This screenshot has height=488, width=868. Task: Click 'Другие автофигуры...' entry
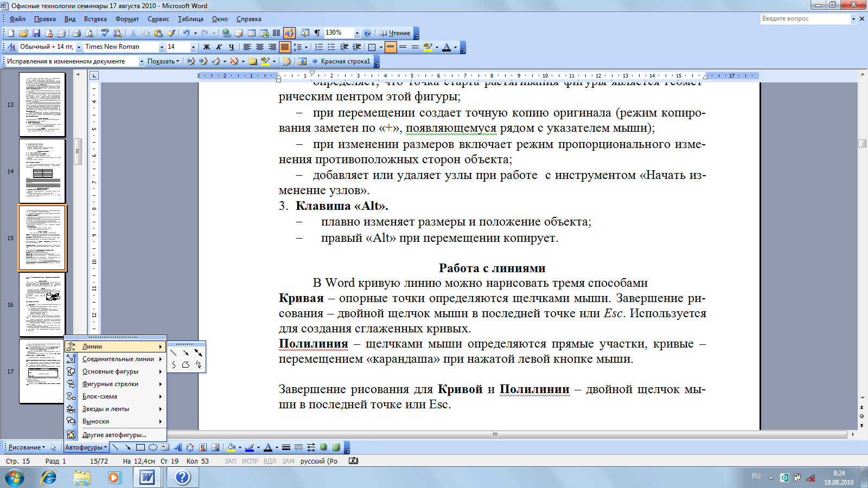(115, 435)
